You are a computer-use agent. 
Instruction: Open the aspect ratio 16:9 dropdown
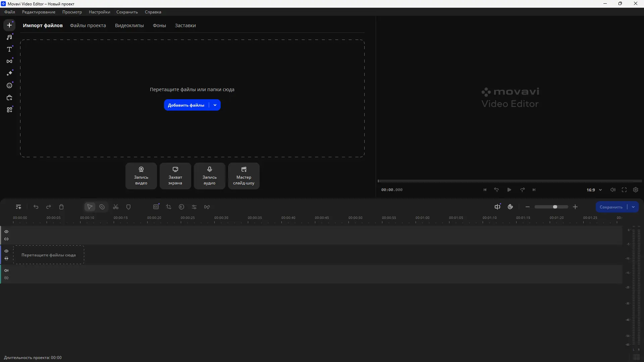click(594, 190)
